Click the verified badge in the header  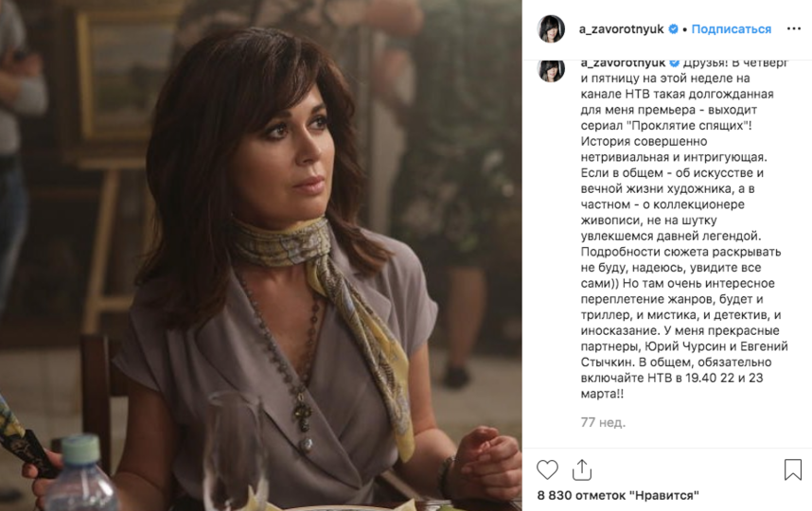click(x=673, y=29)
